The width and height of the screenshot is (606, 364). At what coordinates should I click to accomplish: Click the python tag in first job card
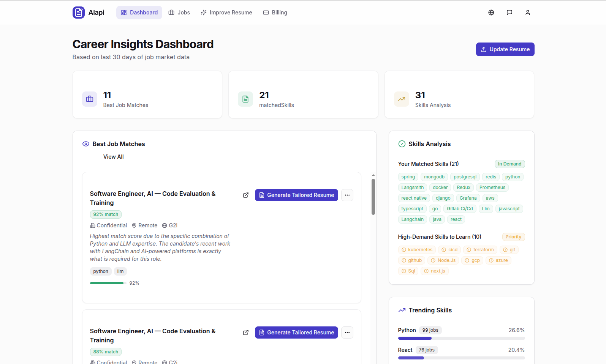click(101, 271)
